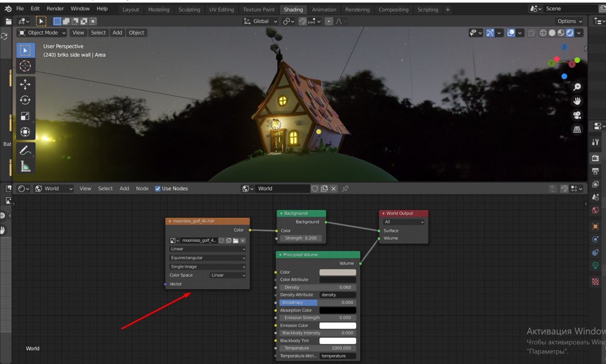Unlink the World datablock with X icon
Viewport: 606px width, 364px height.
pyautogui.click(x=333, y=188)
